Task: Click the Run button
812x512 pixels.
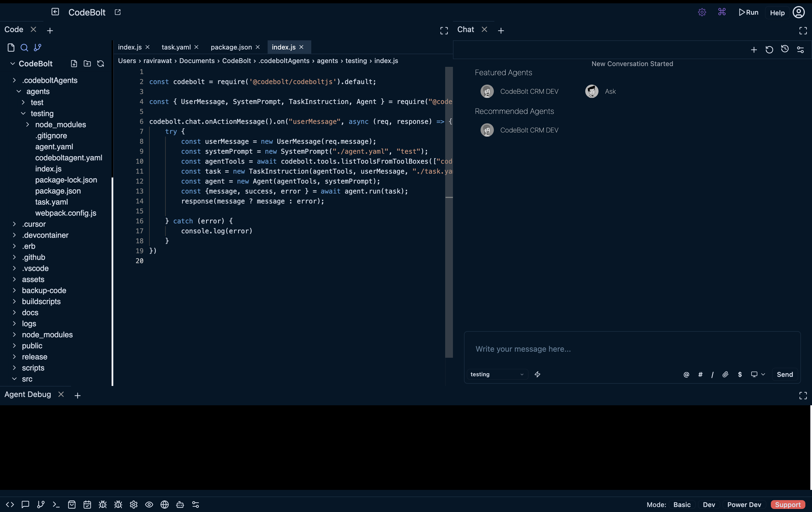Action: click(748, 12)
